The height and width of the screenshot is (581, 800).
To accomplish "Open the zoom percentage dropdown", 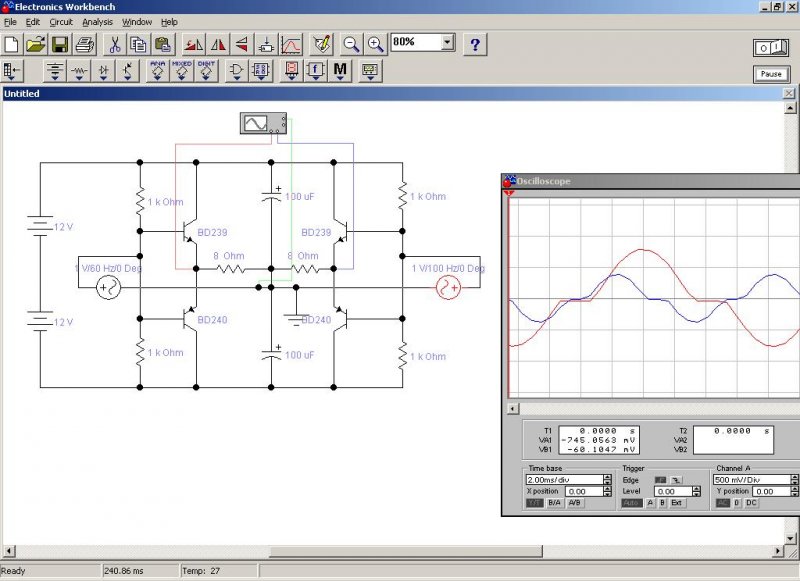I will click(447, 42).
